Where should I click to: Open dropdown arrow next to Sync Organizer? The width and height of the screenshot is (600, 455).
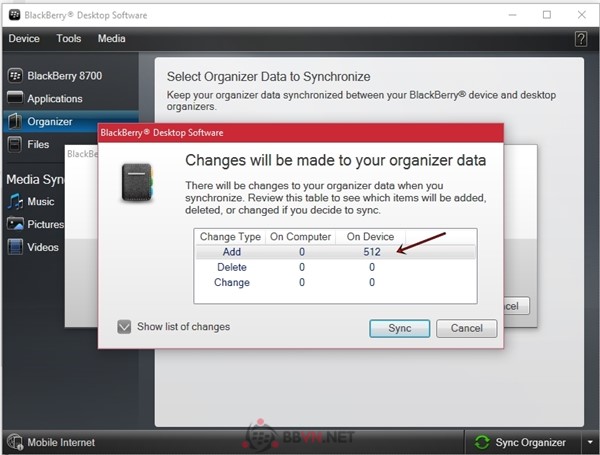pyautogui.click(x=590, y=442)
